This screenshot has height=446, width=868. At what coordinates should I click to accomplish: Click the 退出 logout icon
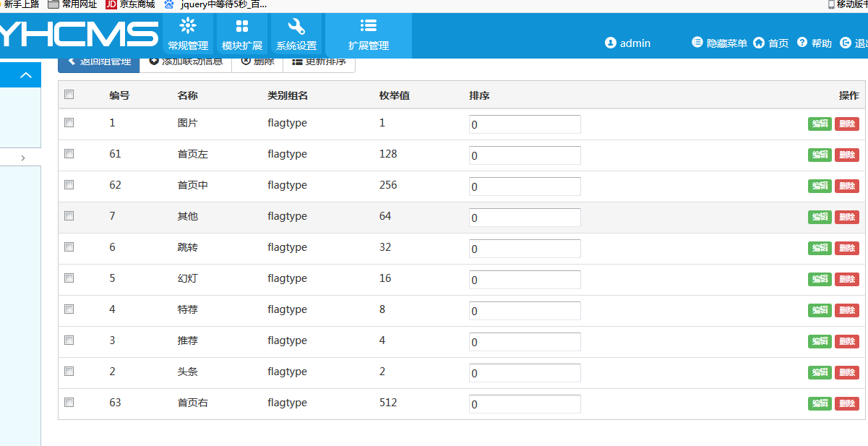846,43
